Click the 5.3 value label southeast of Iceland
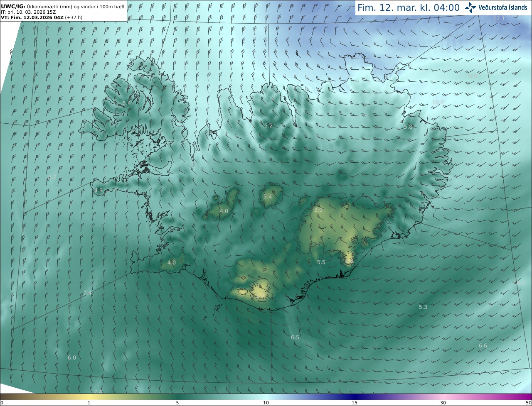This screenshot has height=406, width=532. pyautogui.click(x=423, y=307)
